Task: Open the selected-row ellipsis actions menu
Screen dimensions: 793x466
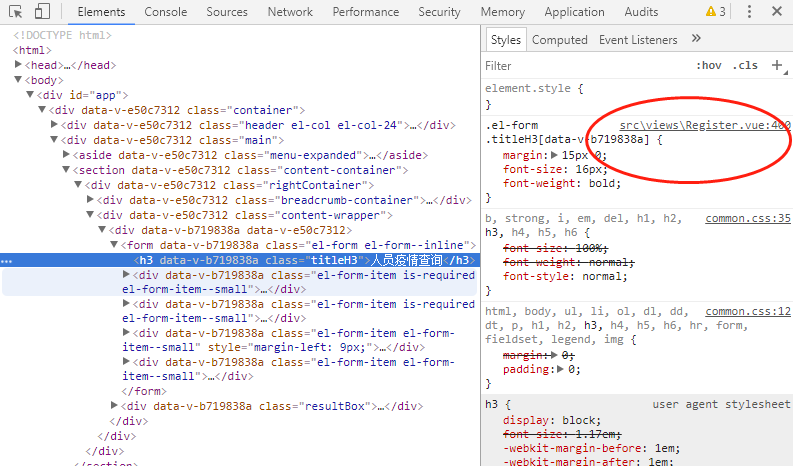Action: pos(7,261)
